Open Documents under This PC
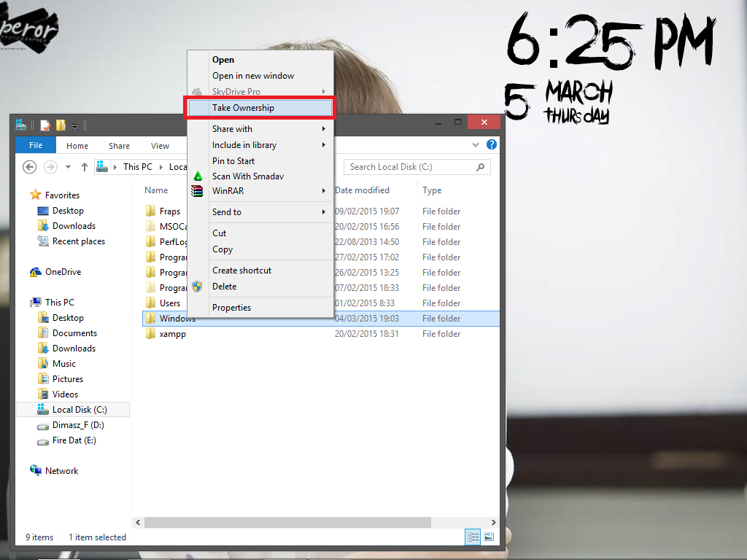 pyautogui.click(x=74, y=332)
